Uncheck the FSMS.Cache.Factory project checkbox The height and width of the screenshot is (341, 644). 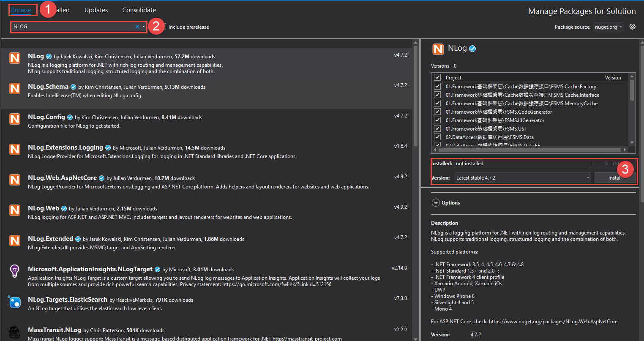pos(437,86)
